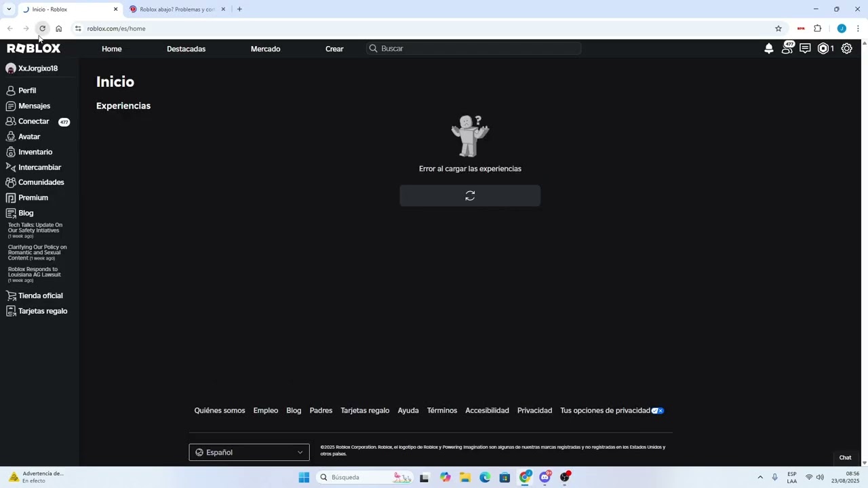The height and width of the screenshot is (488, 868).
Task: Open 'Roblox Responds to Louisiana AG Lawsuit'
Action: click(x=35, y=274)
